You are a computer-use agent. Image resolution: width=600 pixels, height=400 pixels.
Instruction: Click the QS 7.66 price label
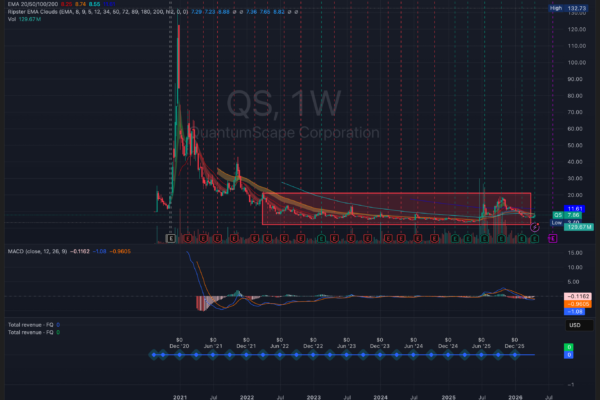click(567, 215)
